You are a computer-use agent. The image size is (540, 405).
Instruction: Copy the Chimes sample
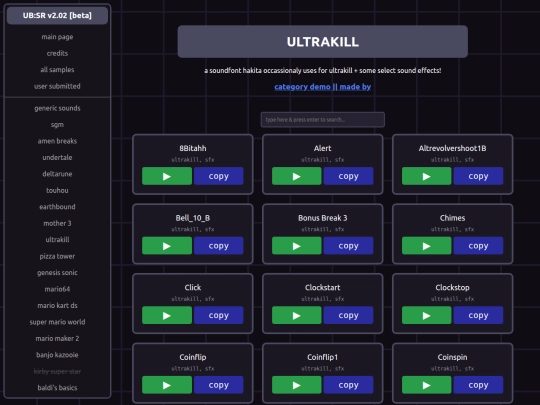pyautogui.click(x=478, y=246)
